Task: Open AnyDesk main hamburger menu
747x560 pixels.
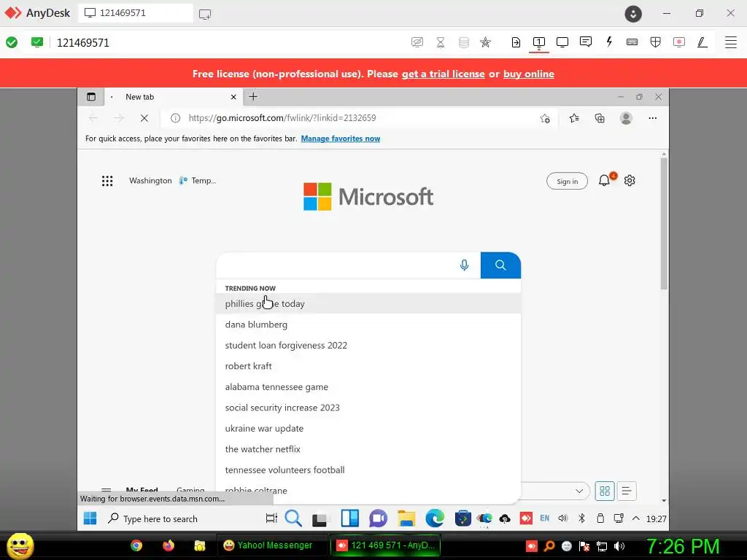Action: pos(731,42)
